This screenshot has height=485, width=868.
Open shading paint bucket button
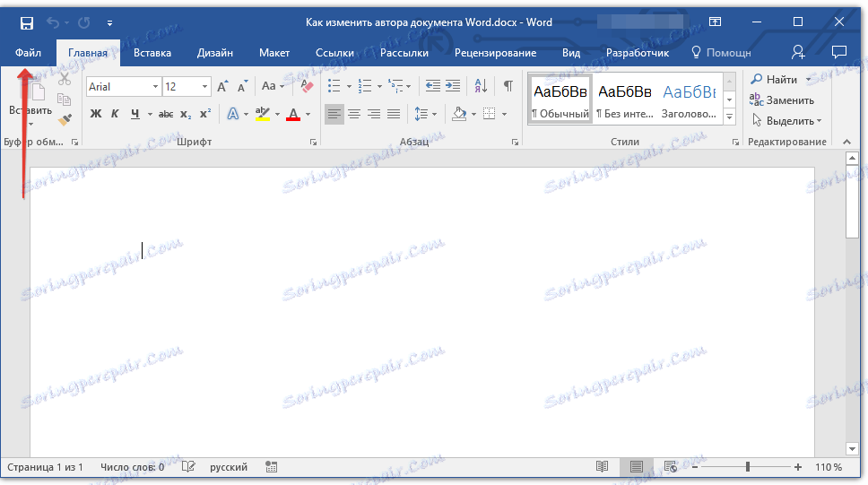click(459, 114)
